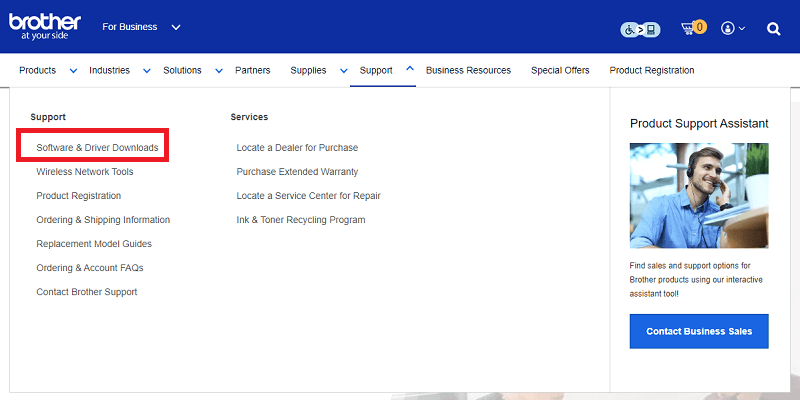
Task: Open Wireless Network Tools link
Action: coord(84,172)
